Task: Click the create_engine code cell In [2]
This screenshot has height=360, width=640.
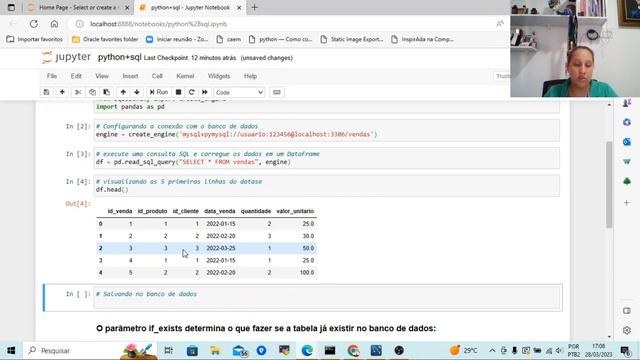Action: tap(327, 130)
